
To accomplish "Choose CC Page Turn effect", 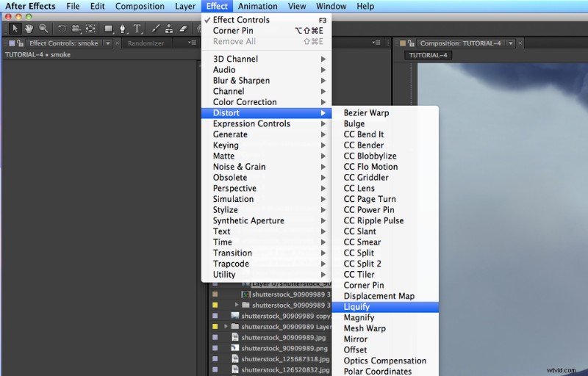I will 385,199.
